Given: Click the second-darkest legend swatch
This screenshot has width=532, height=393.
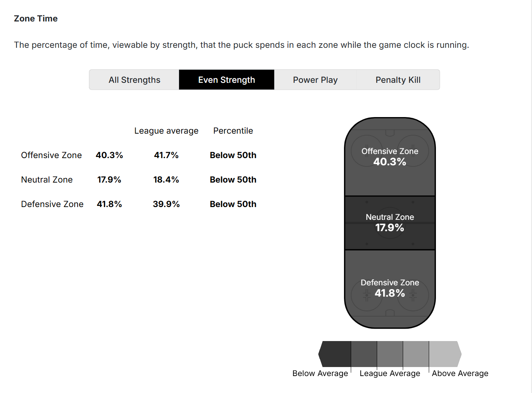Looking at the screenshot, I should [x=364, y=354].
